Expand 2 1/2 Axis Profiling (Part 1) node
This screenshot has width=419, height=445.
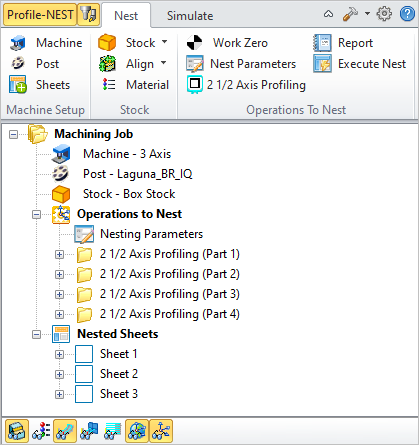(59, 255)
